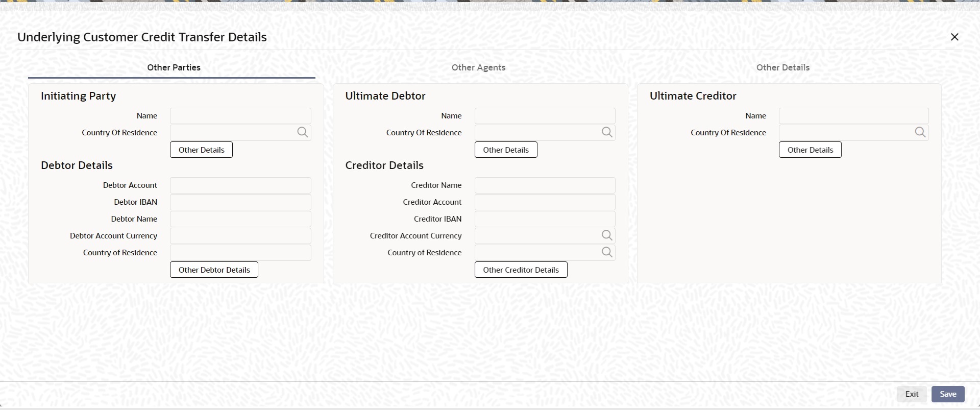Open Other Debtor Details
Viewport: 980px width, 410px height.
click(x=214, y=270)
